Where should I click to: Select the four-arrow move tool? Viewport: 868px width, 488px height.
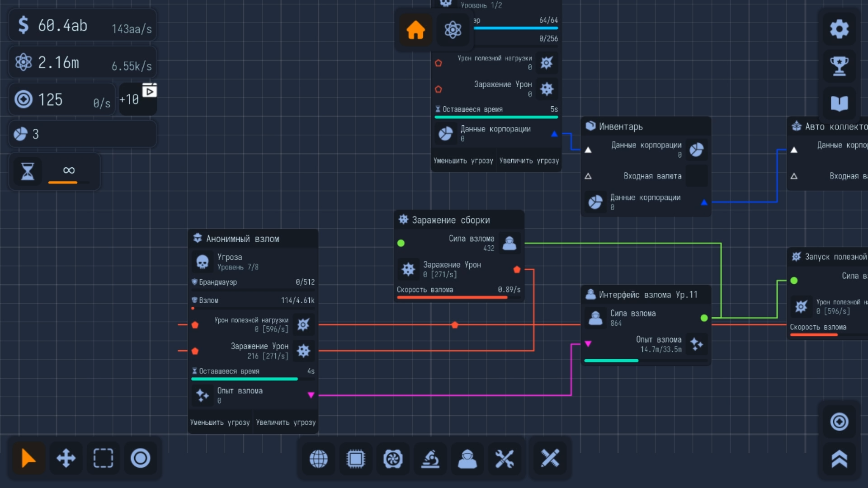click(66, 458)
